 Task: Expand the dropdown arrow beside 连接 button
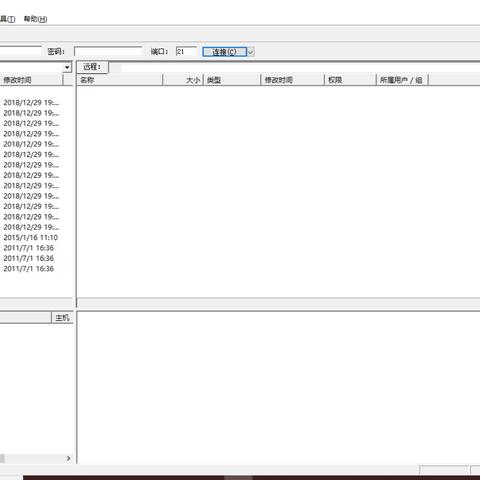click(251, 52)
